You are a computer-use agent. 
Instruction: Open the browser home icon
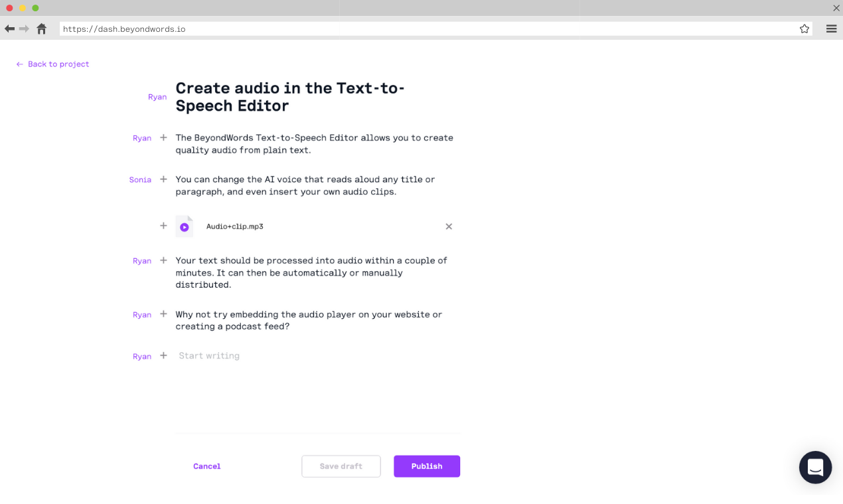pyautogui.click(x=42, y=29)
